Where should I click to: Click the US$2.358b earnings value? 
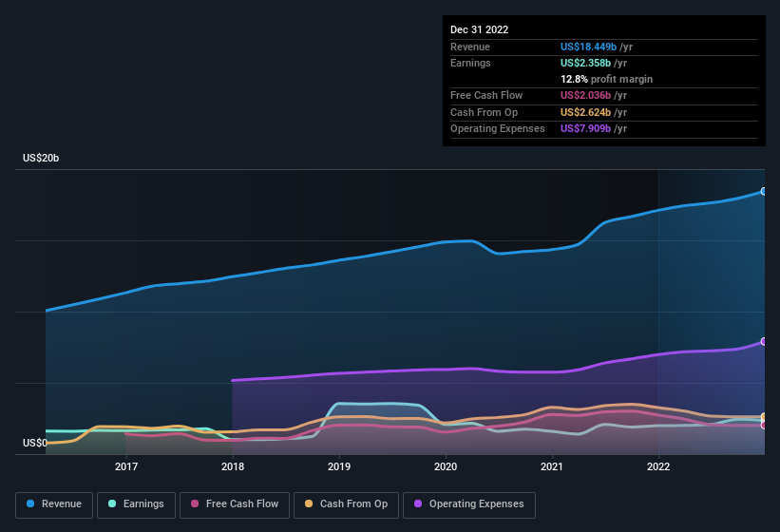click(585, 63)
